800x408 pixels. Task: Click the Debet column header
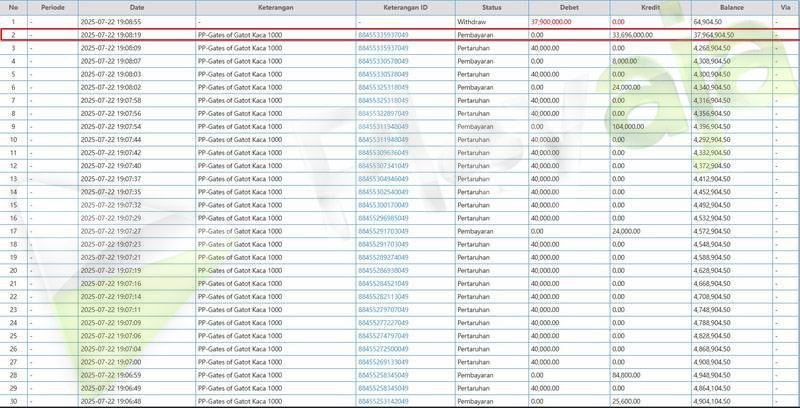(569, 7)
